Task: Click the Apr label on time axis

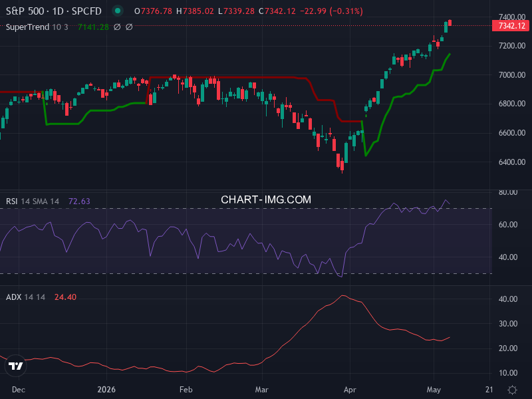Action: pos(350,390)
